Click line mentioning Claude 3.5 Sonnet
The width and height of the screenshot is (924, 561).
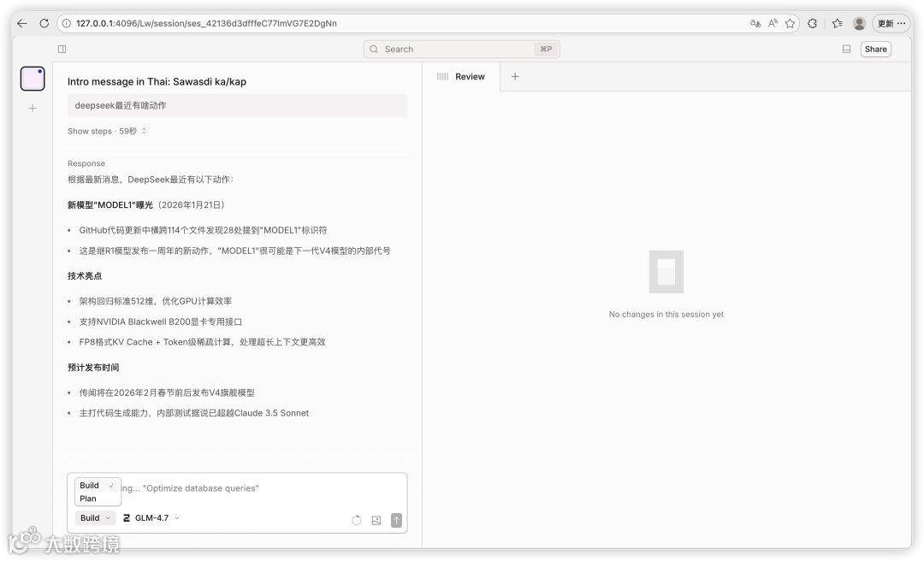194,413
